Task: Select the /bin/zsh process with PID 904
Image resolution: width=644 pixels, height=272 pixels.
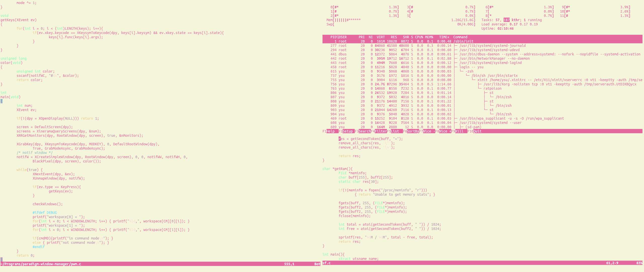Action: click(482, 114)
